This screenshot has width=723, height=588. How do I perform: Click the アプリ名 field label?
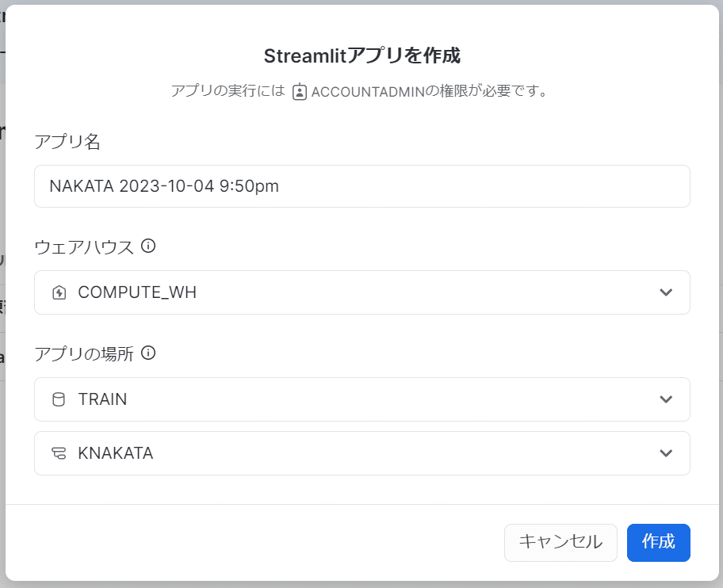(x=67, y=141)
